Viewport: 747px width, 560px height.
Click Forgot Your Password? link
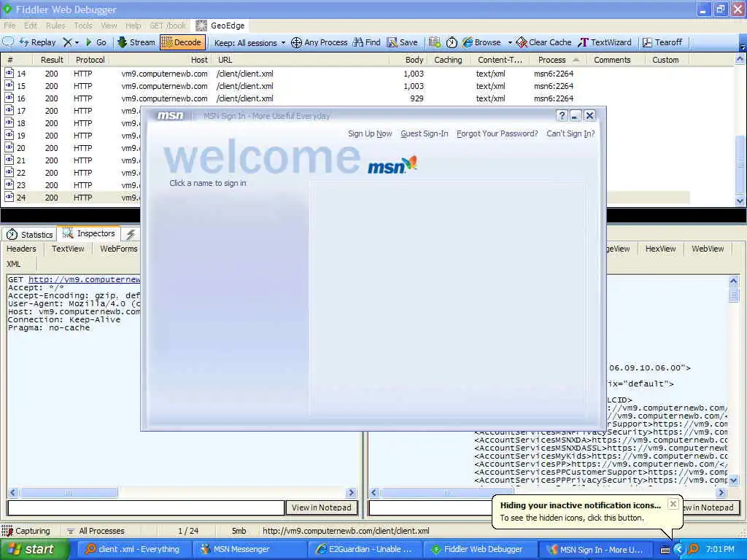(x=497, y=134)
